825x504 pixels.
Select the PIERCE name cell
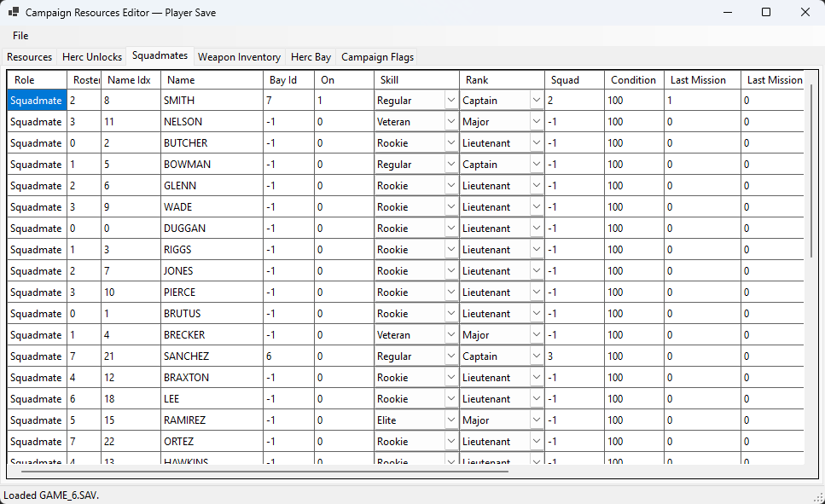(212, 292)
